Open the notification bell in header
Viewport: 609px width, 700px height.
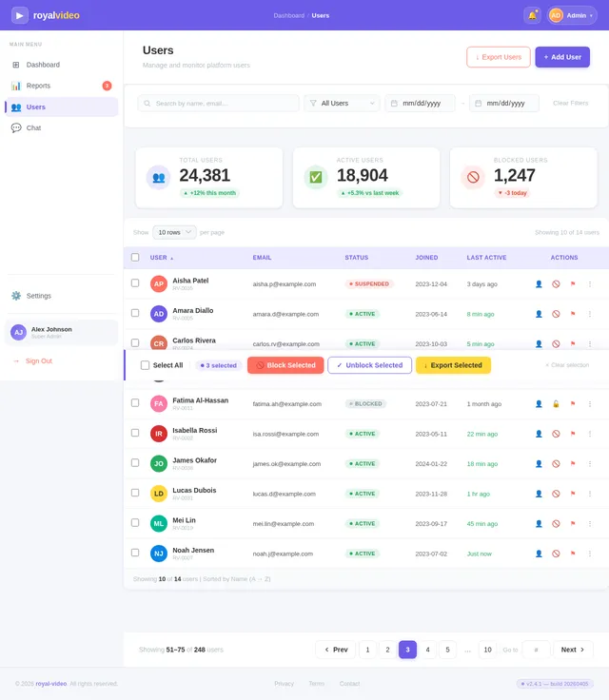point(532,15)
